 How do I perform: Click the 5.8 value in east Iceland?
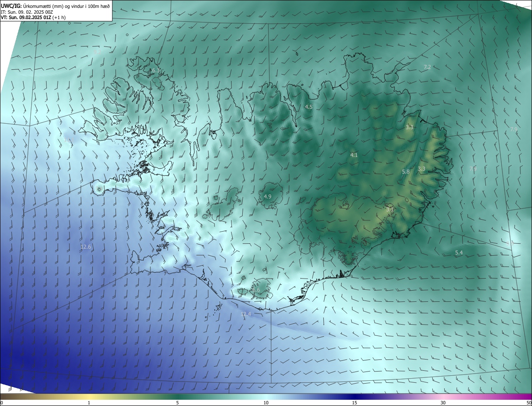(x=406, y=171)
